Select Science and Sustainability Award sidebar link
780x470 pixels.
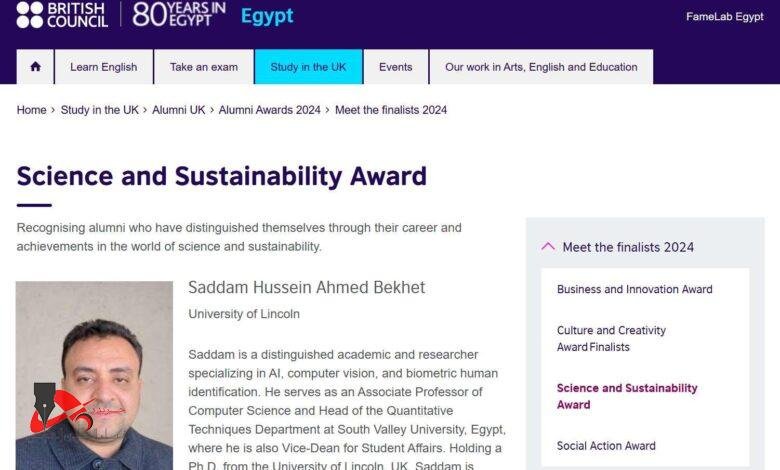627,396
